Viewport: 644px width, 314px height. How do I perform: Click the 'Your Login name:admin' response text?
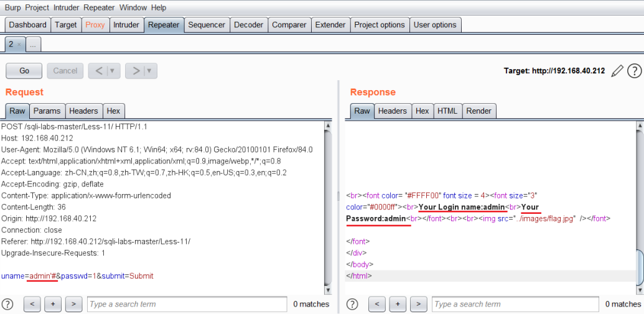click(461, 207)
